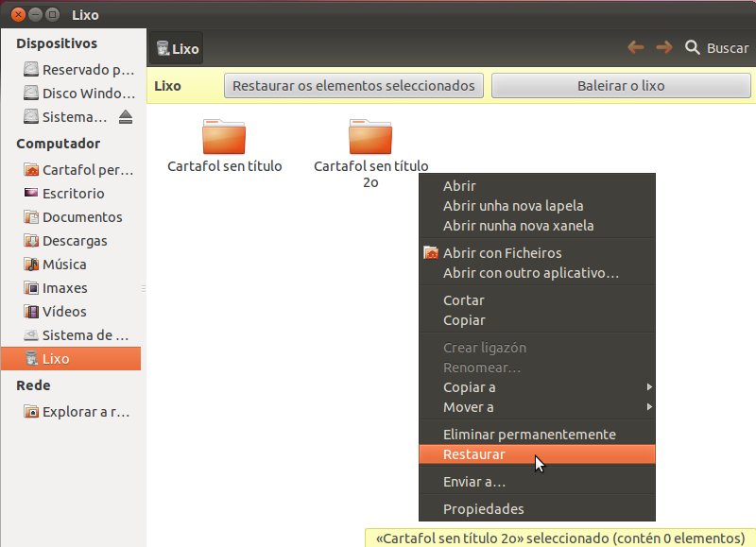
Task: Click the forward navigation arrow
Action: point(664,47)
